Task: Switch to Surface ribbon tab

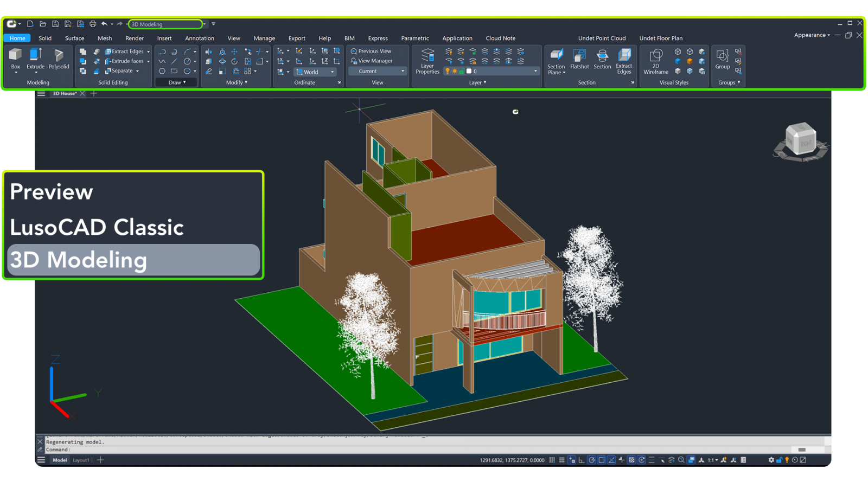Action: [x=74, y=38]
